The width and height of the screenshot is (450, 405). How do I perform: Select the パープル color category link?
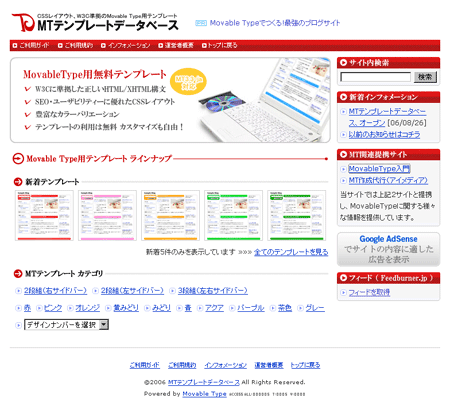coord(251,308)
